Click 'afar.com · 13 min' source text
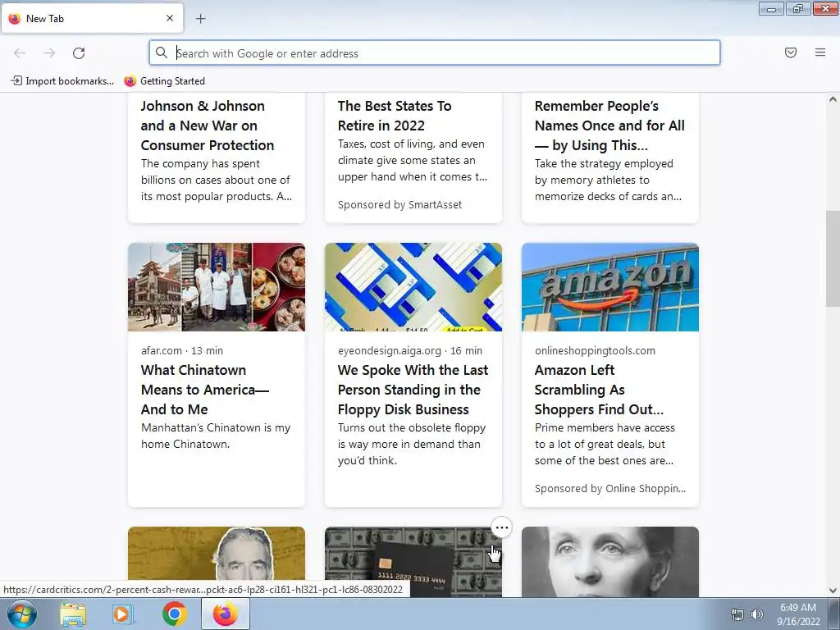The width and height of the screenshot is (840, 630). click(x=181, y=351)
